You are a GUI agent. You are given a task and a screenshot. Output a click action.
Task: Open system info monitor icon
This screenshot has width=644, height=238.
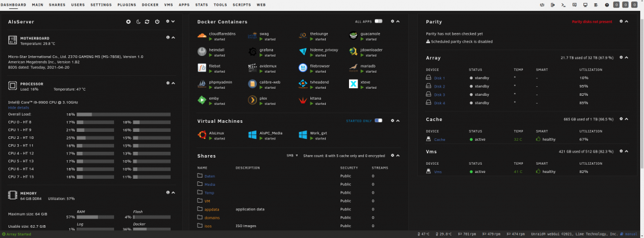(585, 5)
